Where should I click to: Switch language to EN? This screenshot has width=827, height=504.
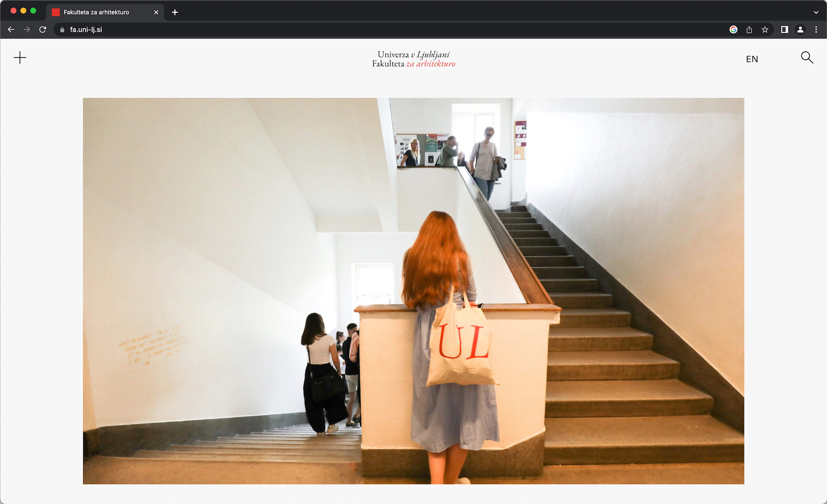tap(752, 59)
